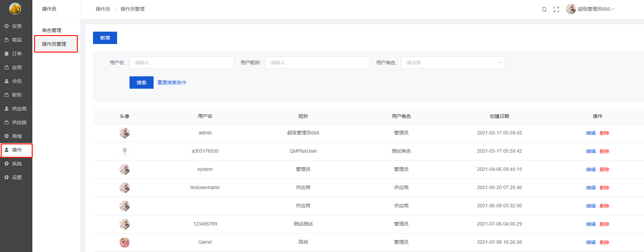Select 角色管理 in the submenu

pos(52,30)
